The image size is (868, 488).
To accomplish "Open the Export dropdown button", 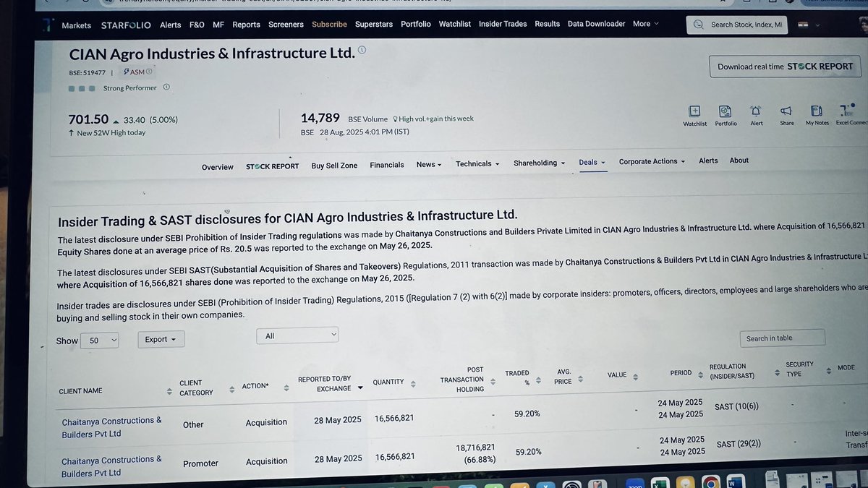I will (x=161, y=339).
